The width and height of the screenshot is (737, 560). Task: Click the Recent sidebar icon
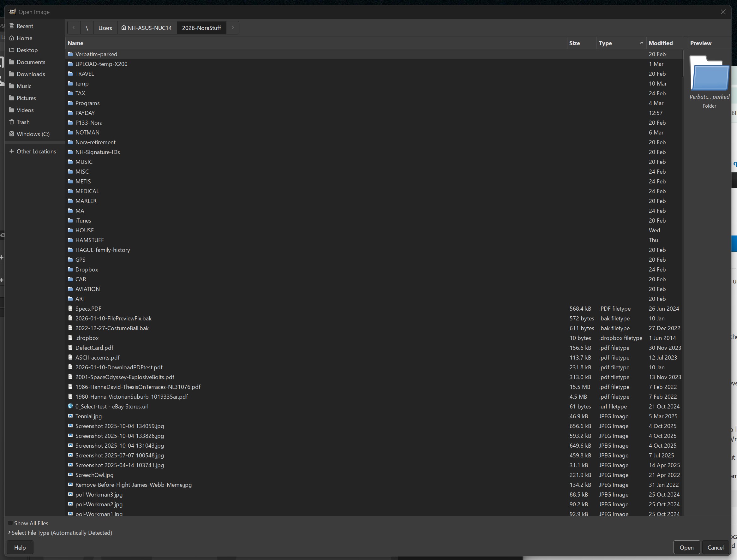12,26
